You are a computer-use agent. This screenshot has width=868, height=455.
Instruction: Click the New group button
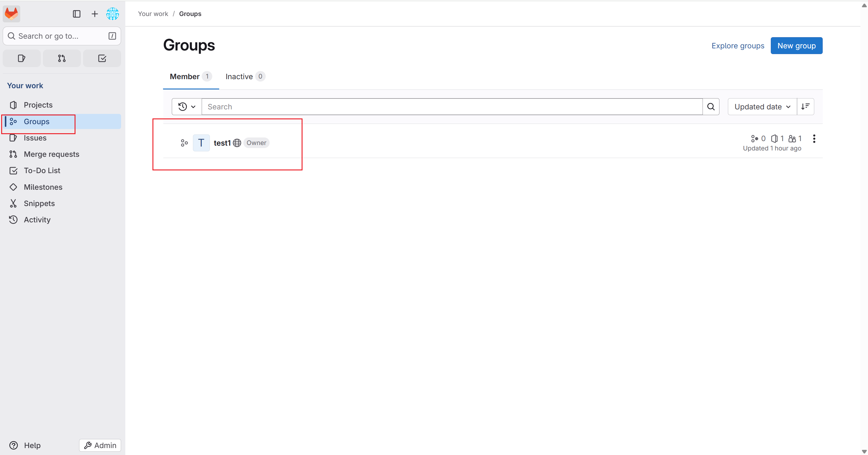click(x=796, y=46)
